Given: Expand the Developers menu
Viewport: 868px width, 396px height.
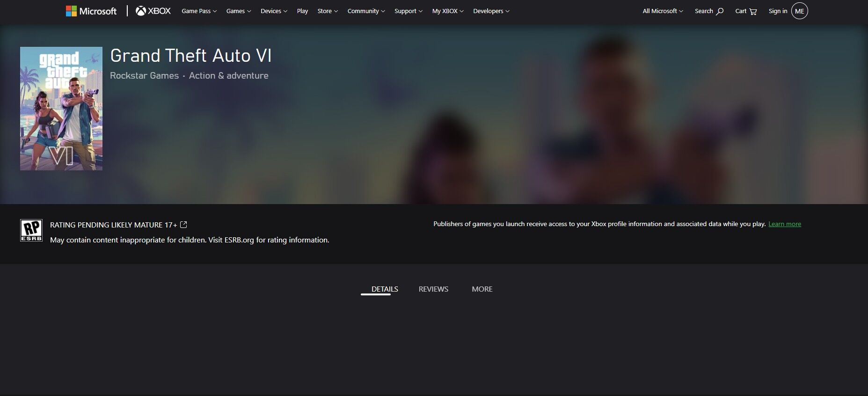Looking at the screenshot, I should click(491, 11).
